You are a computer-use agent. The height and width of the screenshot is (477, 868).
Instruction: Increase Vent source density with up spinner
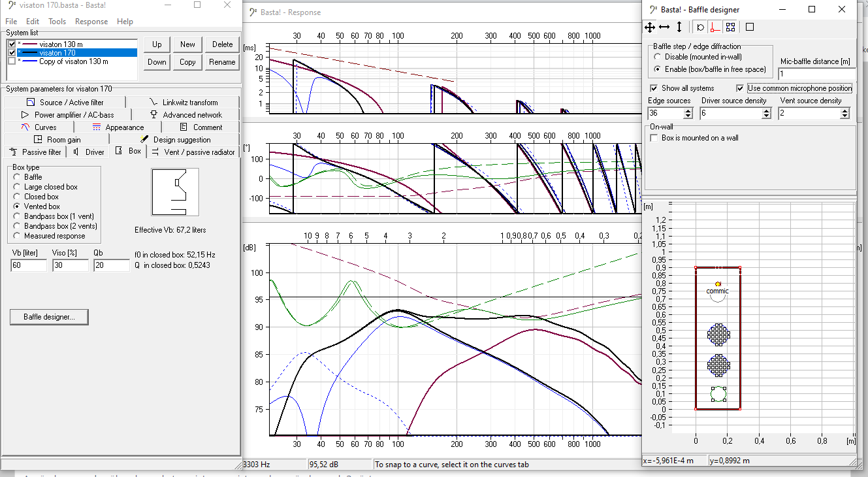tap(844, 110)
